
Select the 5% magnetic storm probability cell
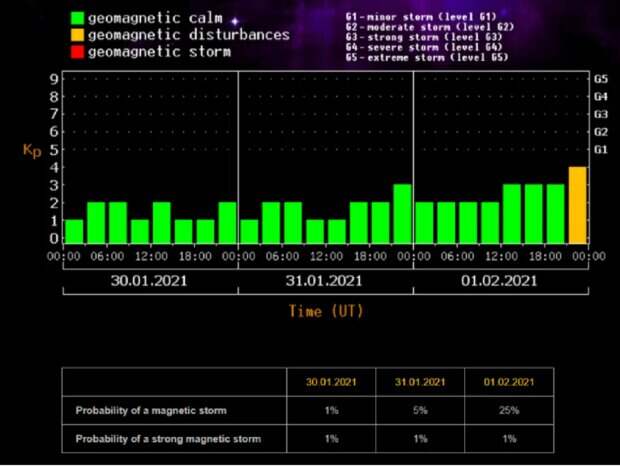point(420,410)
